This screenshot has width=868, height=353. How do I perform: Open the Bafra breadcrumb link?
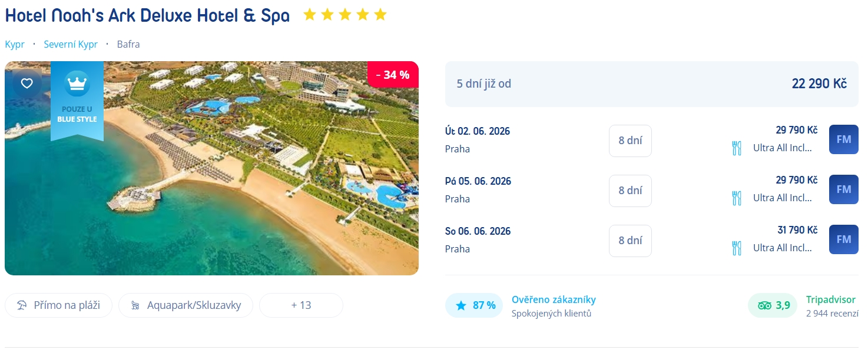pyautogui.click(x=128, y=44)
